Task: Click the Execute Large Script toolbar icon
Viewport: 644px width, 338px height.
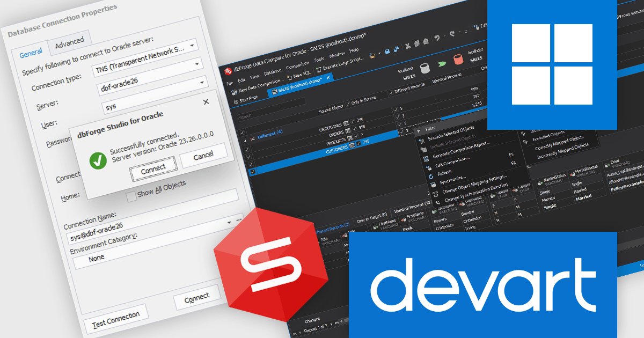Action: 319,69
